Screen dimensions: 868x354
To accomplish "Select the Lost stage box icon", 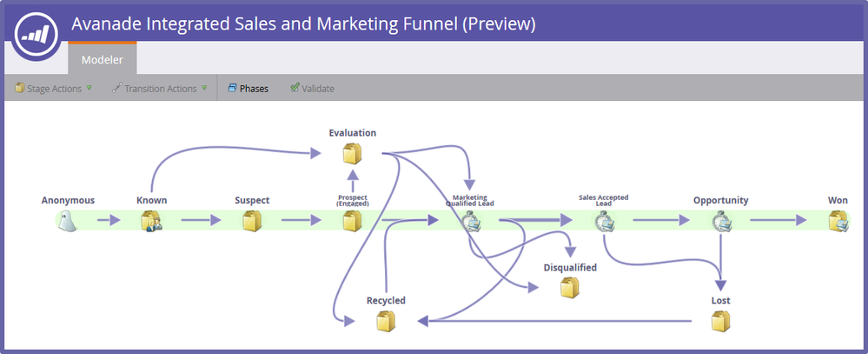I will (721, 321).
